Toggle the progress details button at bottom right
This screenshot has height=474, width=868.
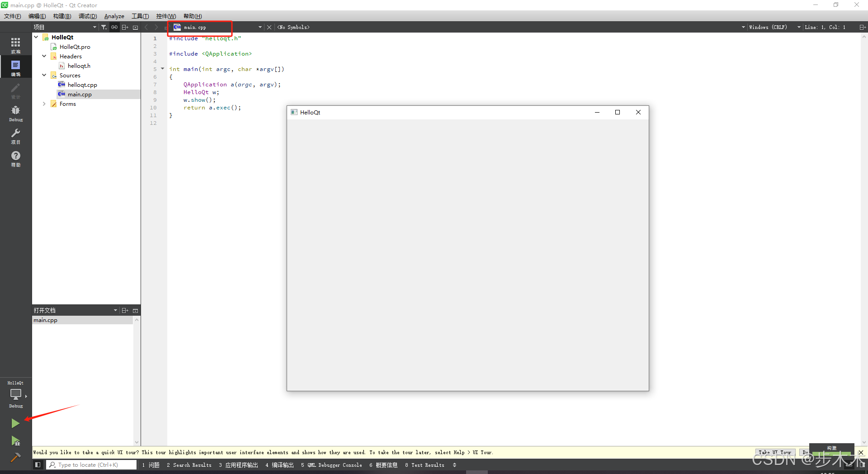(850, 465)
